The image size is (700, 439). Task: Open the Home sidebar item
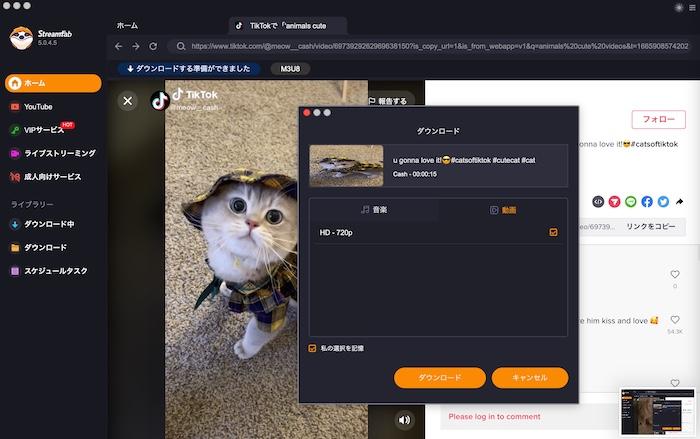pos(53,84)
